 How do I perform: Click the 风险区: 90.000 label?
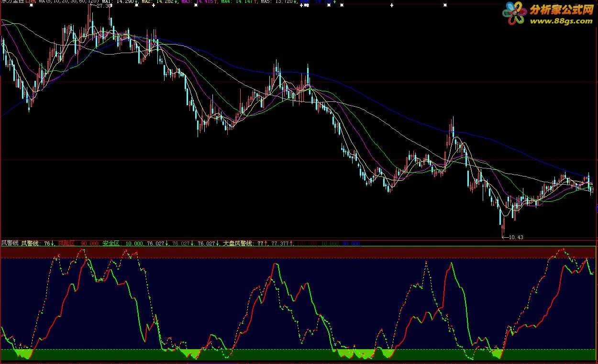78,243
